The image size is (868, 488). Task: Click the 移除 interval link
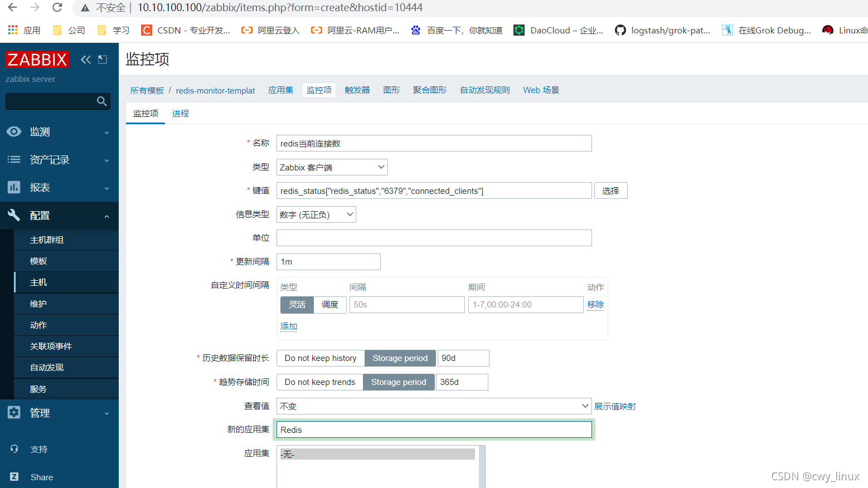[595, 304]
